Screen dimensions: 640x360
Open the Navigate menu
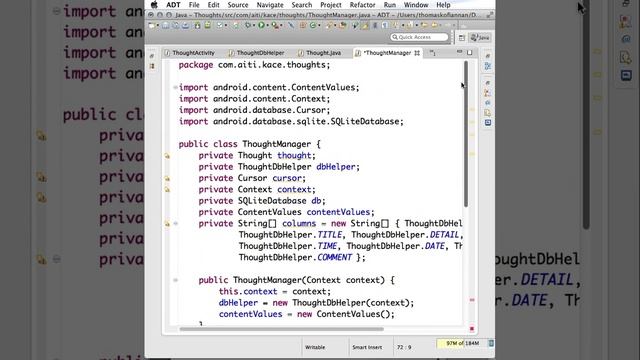point(270,5)
